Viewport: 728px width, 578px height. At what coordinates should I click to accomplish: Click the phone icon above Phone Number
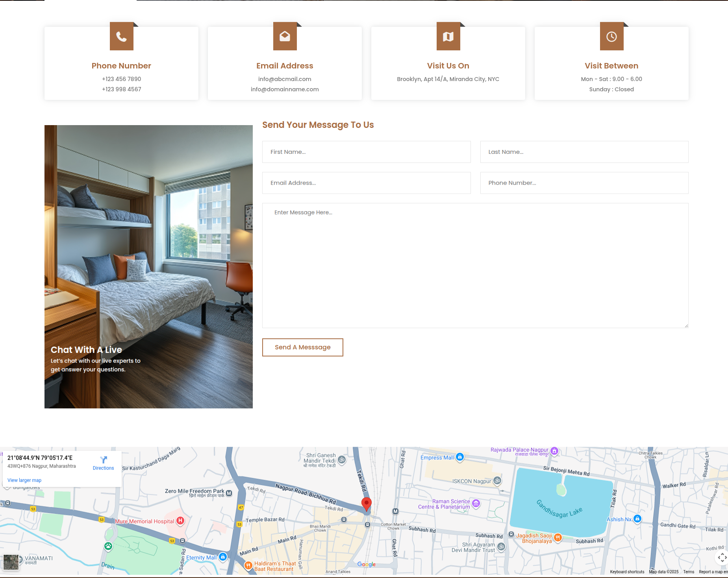[121, 37]
